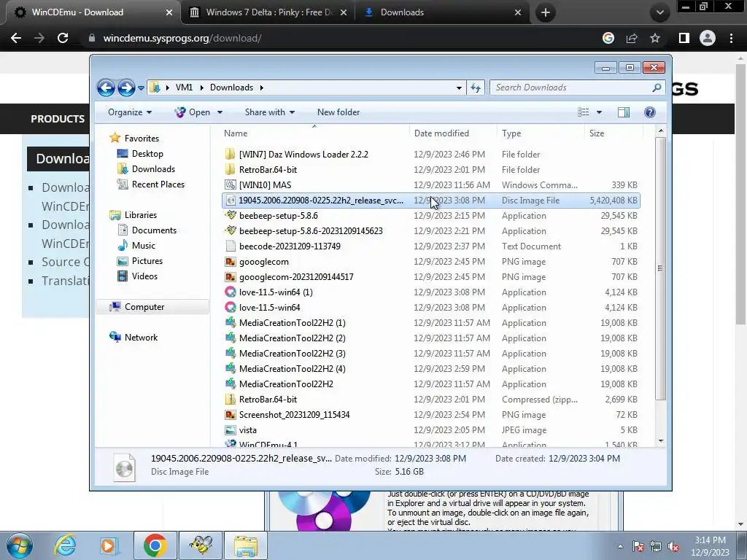Change view mode icon in Explorer
This screenshot has height=560, width=747.
(584, 112)
